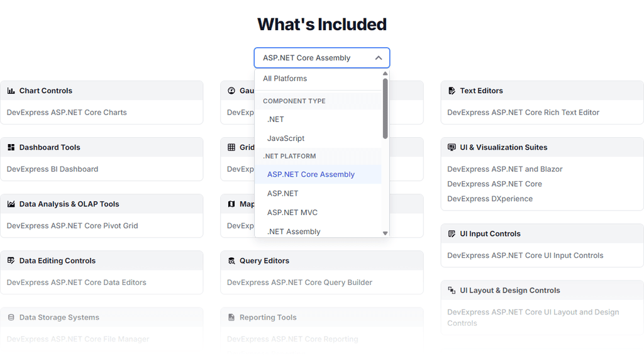Click the What's Included page title
This screenshot has width=644, height=356.
(322, 25)
